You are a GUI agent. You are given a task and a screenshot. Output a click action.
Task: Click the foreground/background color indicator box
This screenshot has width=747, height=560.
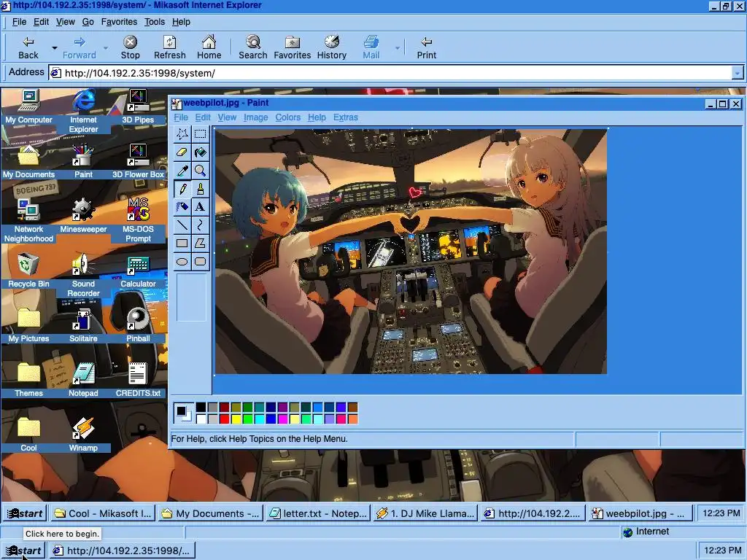click(183, 413)
